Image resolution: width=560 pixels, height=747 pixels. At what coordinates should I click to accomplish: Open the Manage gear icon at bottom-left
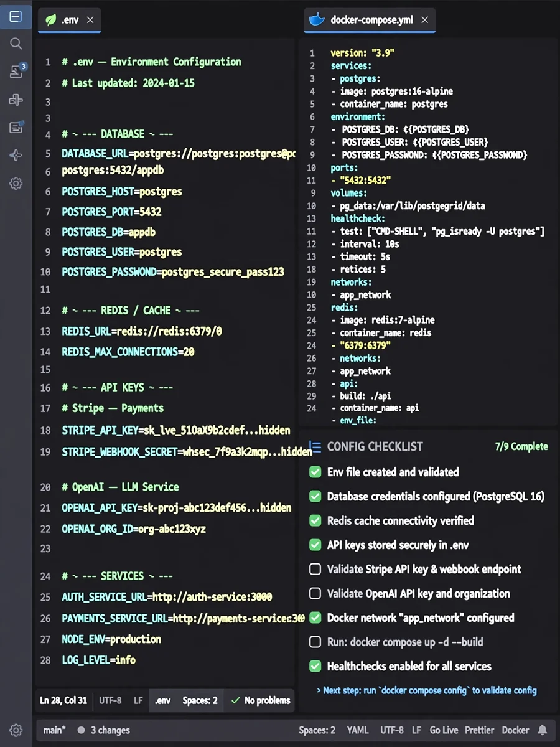(x=16, y=730)
